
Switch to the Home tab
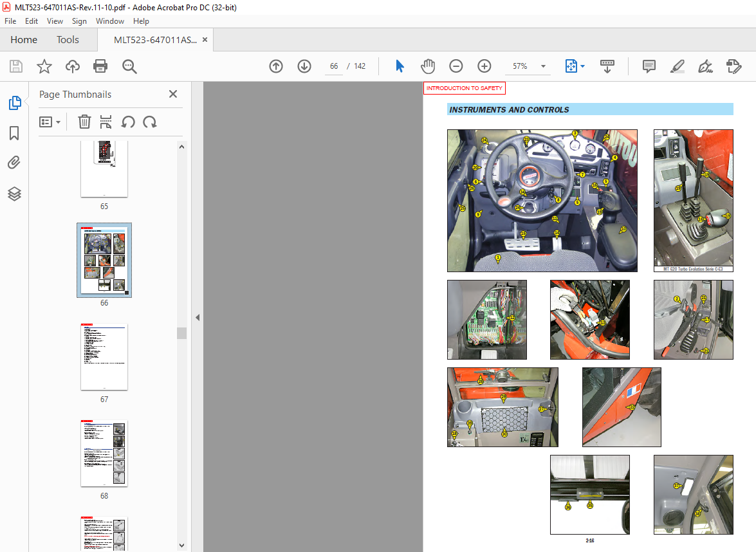point(24,39)
